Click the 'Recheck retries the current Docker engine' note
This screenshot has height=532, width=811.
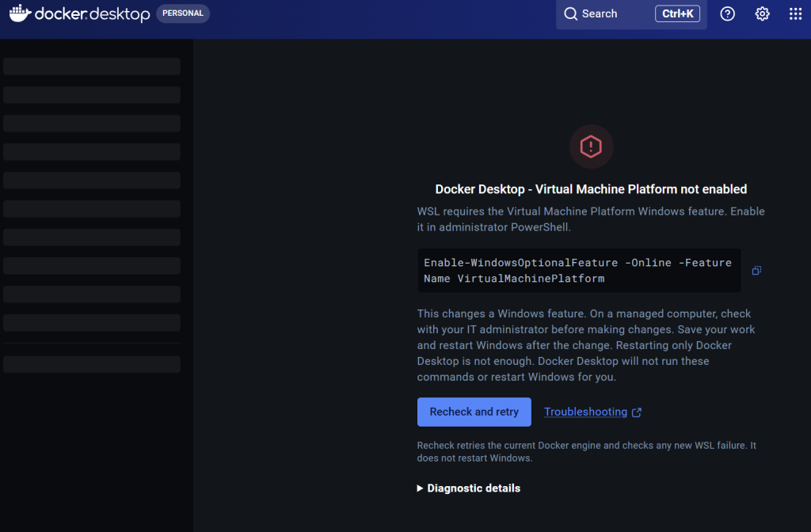click(587, 452)
